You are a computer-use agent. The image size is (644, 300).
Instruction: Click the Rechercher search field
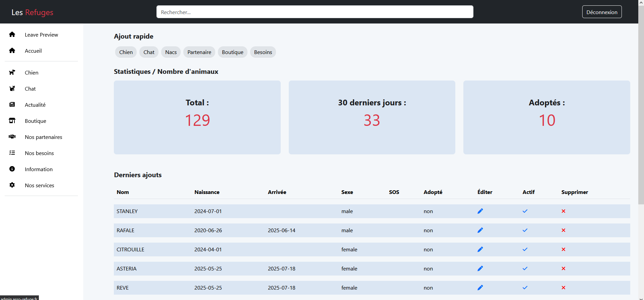[x=315, y=12]
